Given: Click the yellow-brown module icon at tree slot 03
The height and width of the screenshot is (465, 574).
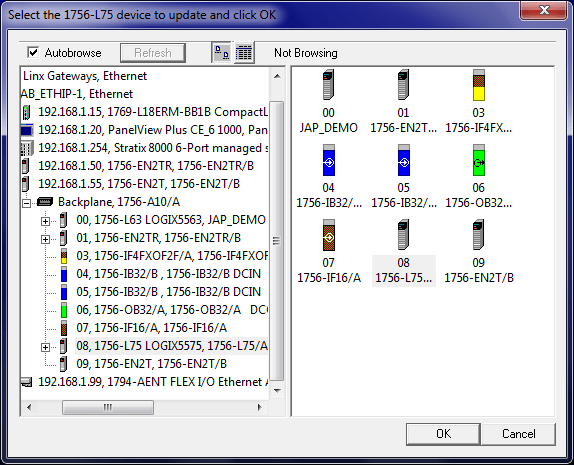Looking at the screenshot, I should (64, 256).
